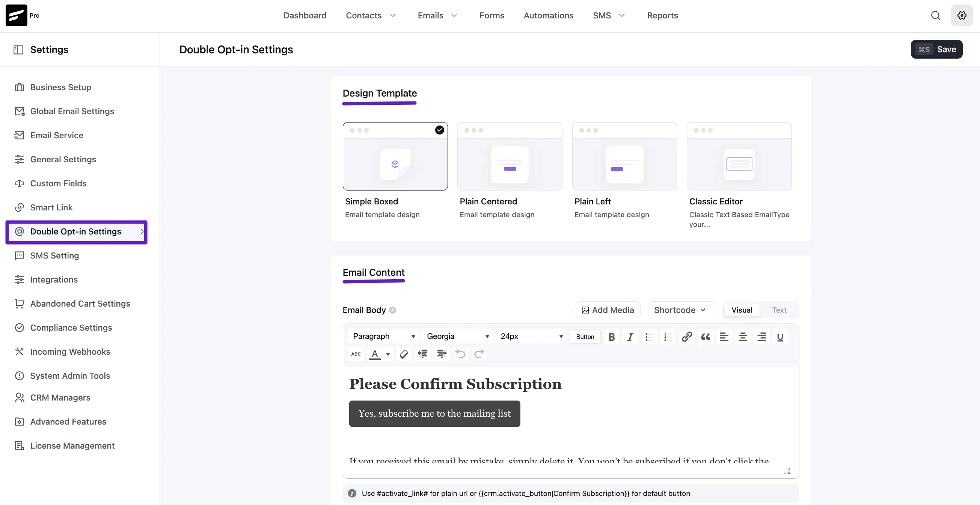Viewport: 980px width, 505px height.
Task: Toggle italic formatting in editor
Action: point(630,337)
